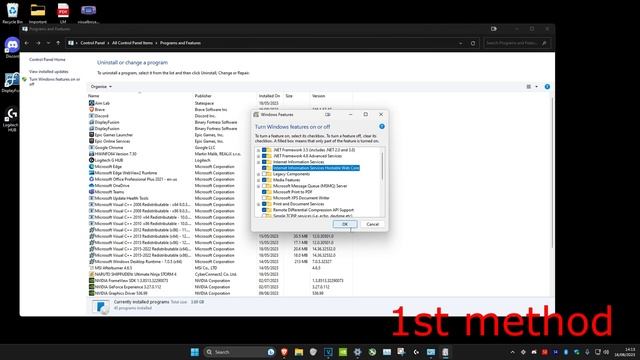
Task: Expand Microsoft Message Queue (MSMQ) Server node
Action: [258, 186]
